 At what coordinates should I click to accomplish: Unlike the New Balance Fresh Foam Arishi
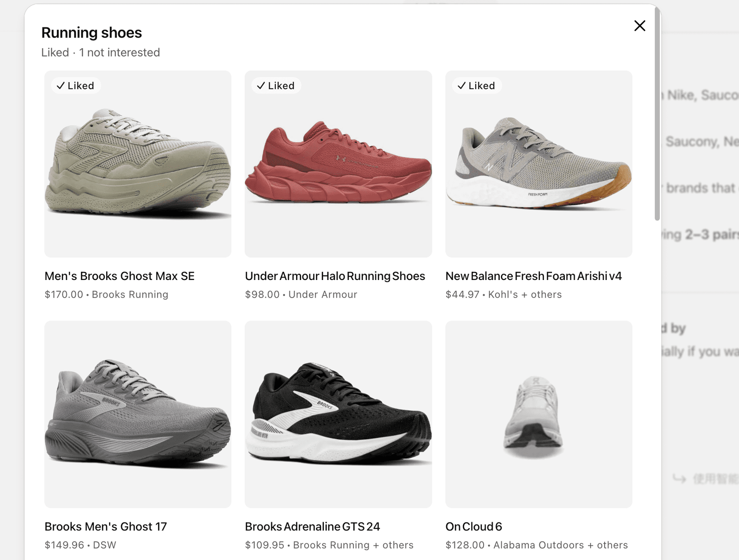click(477, 86)
